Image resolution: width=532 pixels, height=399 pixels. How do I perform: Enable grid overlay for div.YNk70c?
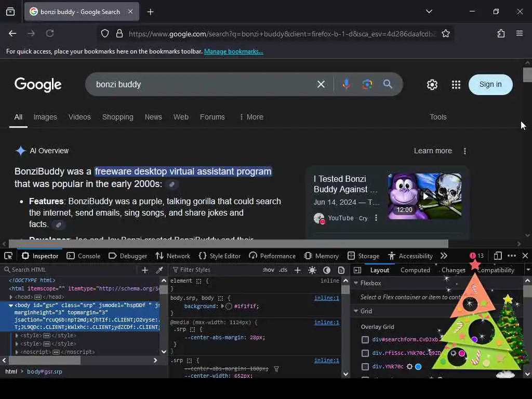[365, 367]
